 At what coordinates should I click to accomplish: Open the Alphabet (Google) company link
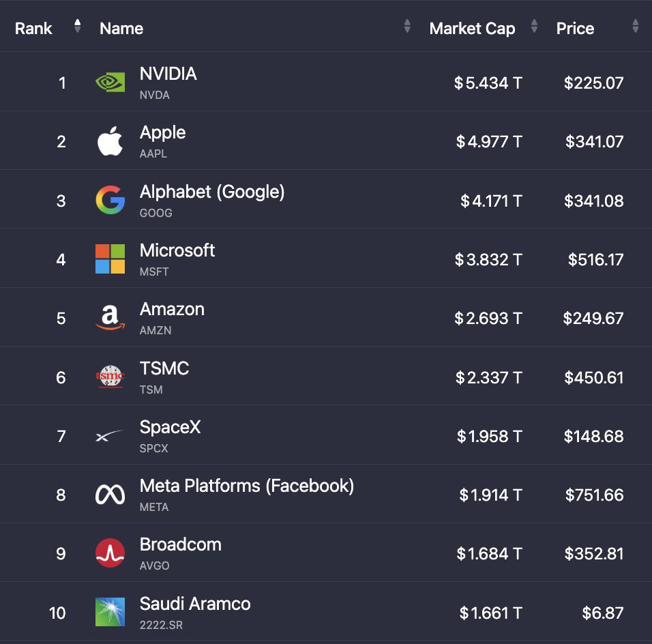(x=212, y=192)
